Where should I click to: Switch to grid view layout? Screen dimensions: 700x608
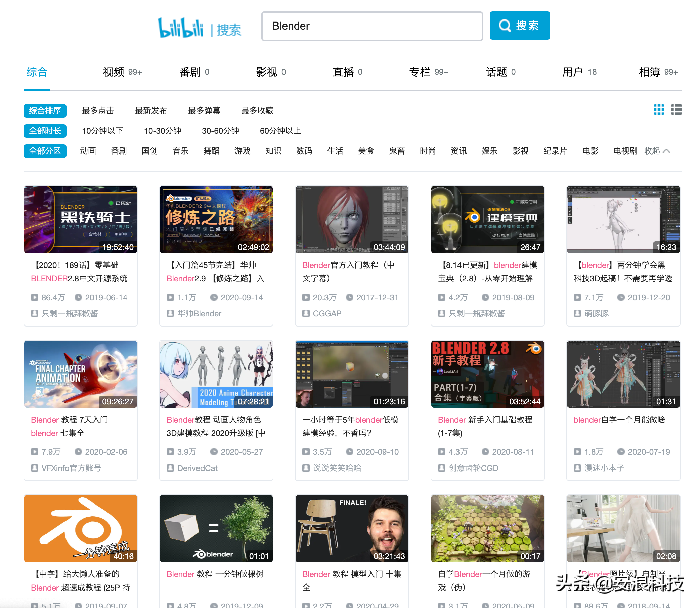(659, 110)
